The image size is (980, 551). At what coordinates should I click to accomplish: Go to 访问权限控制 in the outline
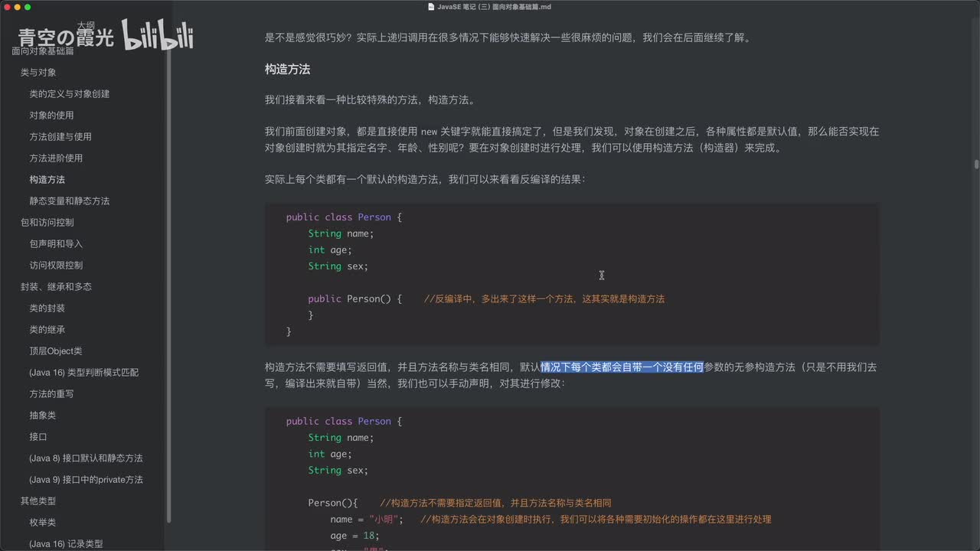(x=56, y=266)
